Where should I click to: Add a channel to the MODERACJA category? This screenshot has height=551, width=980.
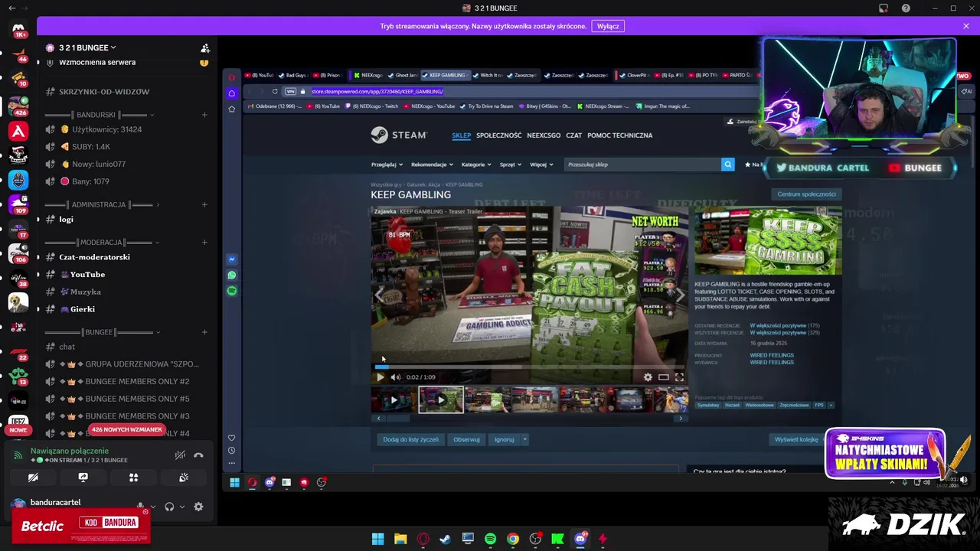click(x=204, y=243)
